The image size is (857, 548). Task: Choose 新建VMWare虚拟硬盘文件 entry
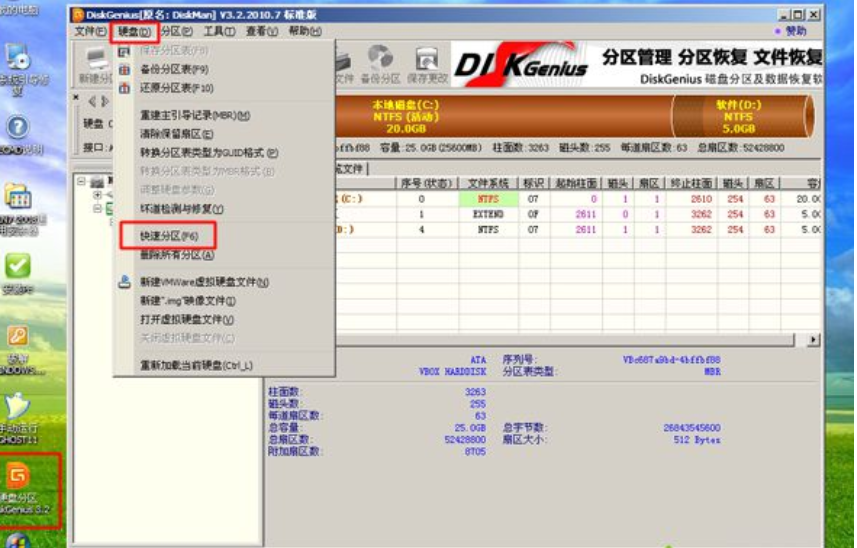[x=224, y=282]
